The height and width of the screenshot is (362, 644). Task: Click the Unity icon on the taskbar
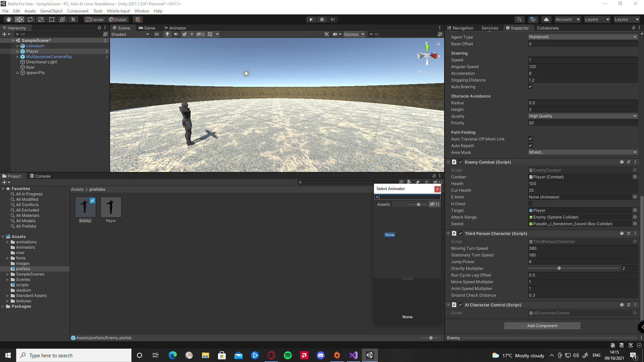pos(369,355)
